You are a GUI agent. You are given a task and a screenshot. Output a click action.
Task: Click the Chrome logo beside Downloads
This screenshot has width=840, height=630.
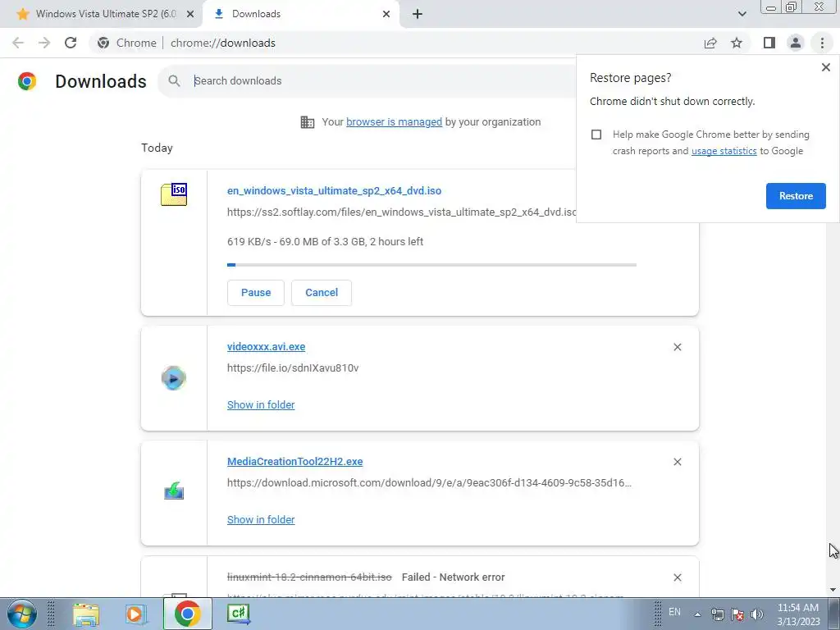pos(27,81)
